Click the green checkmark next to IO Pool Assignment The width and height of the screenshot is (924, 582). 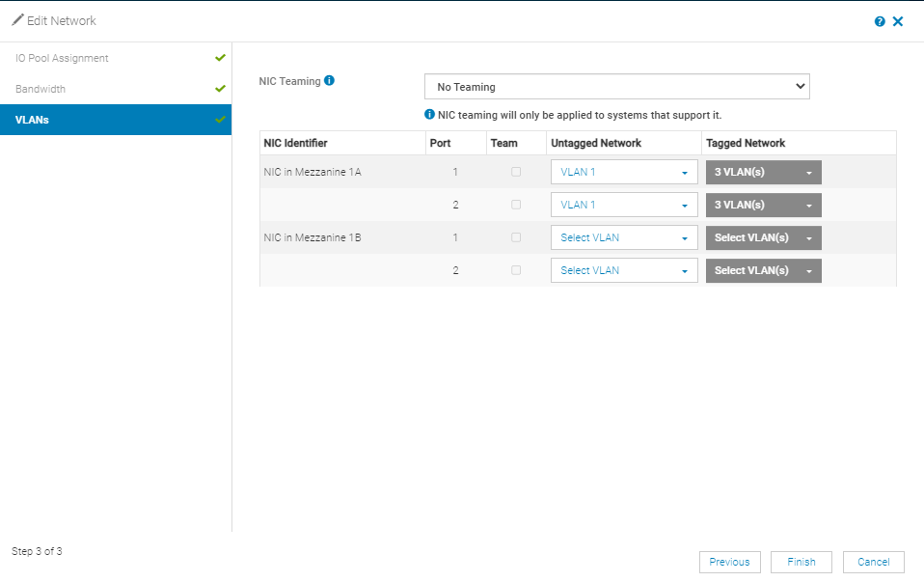219,57
